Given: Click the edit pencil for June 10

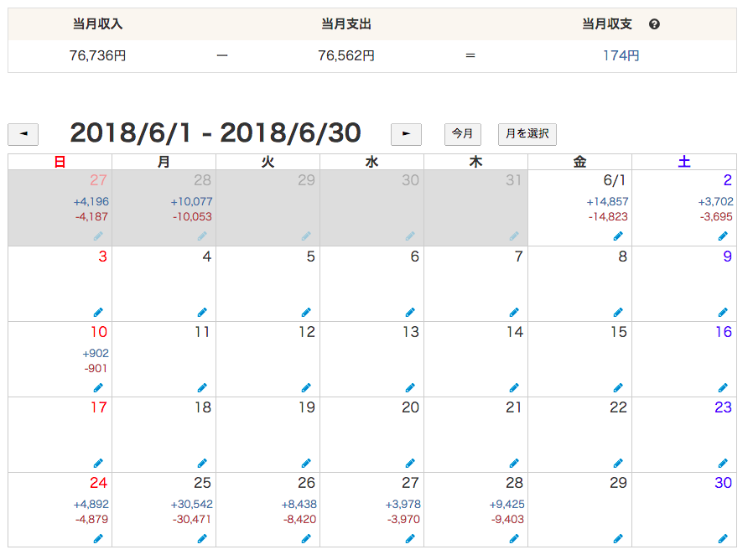Looking at the screenshot, I should click(x=98, y=387).
